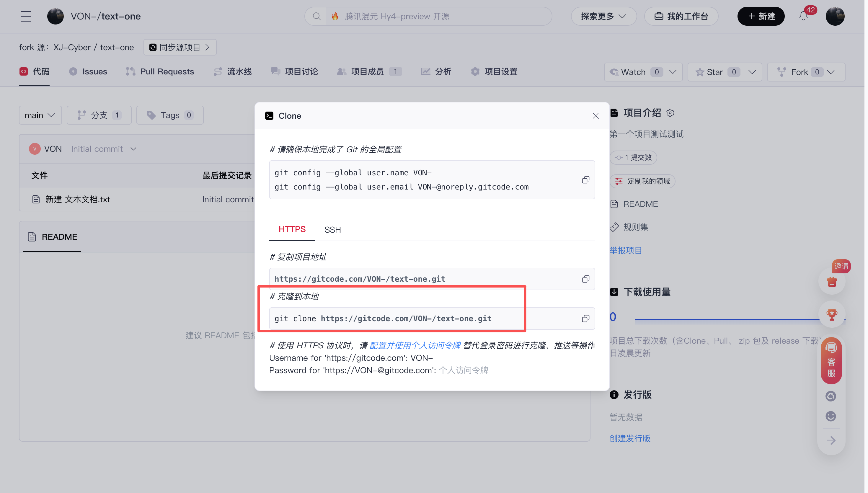Open the Pull Requests tab

click(160, 72)
